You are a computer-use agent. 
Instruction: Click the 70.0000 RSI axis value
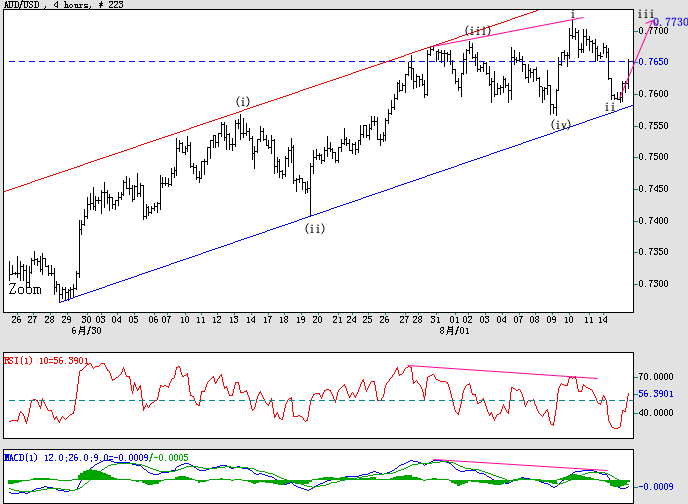pos(656,377)
